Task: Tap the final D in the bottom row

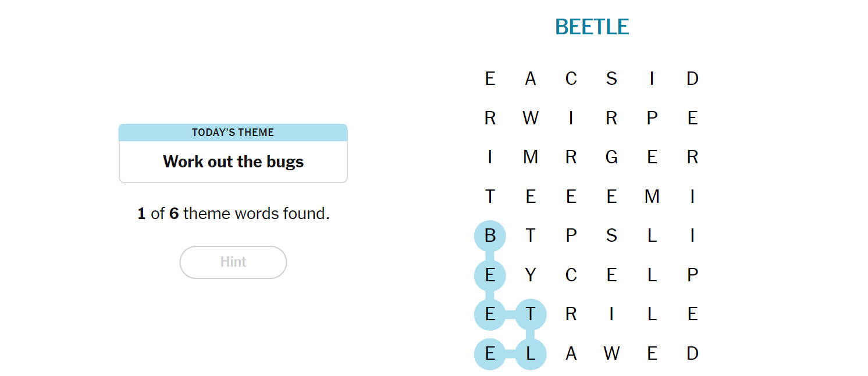Action: (693, 353)
